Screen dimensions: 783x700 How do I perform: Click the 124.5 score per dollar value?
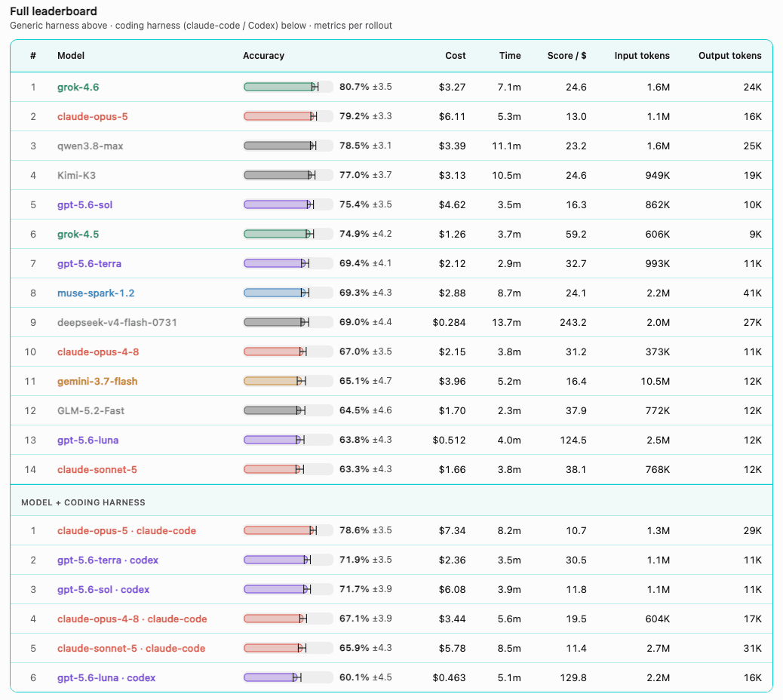tap(573, 441)
